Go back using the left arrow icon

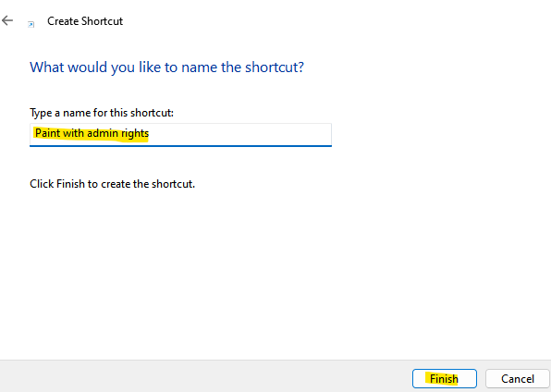point(7,20)
